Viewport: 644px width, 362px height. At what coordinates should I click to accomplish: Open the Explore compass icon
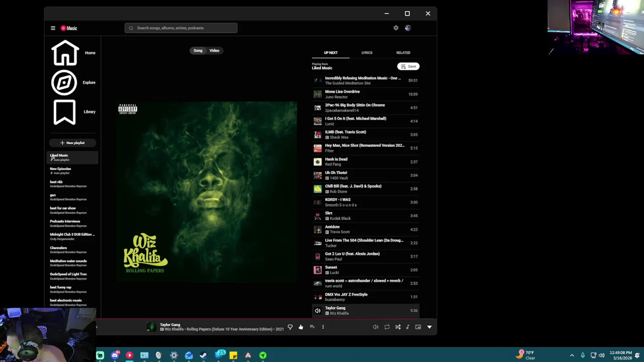click(64, 82)
